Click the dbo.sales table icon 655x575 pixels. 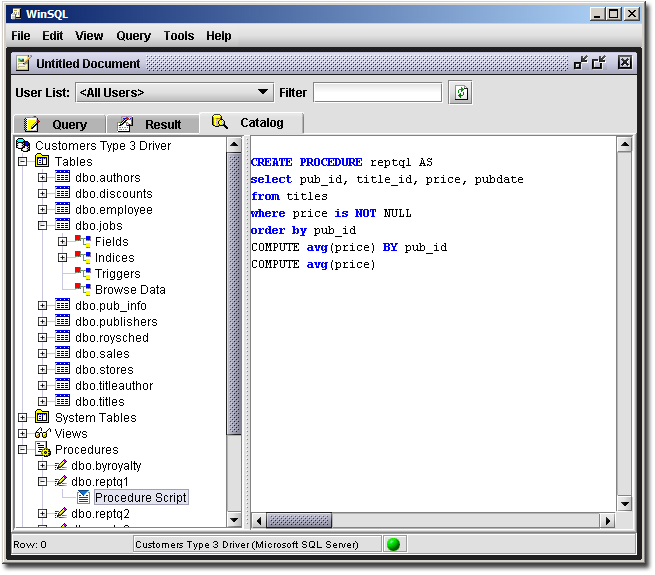pyautogui.click(x=62, y=353)
